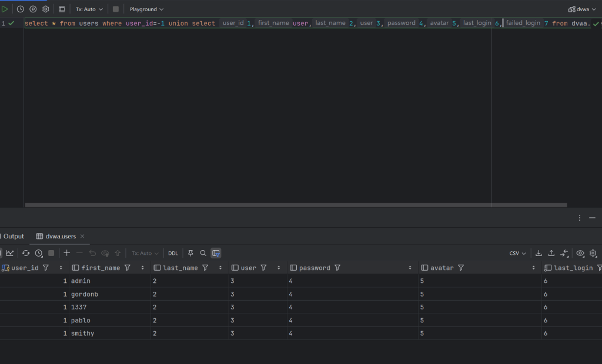The image size is (602, 364).
Task: Click the user column filter icon
Action: pos(264,268)
